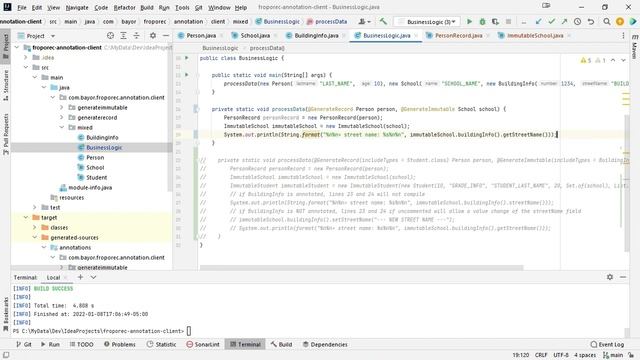Open the Maven tool window
The image size is (640, 360).
click(635, 47)
